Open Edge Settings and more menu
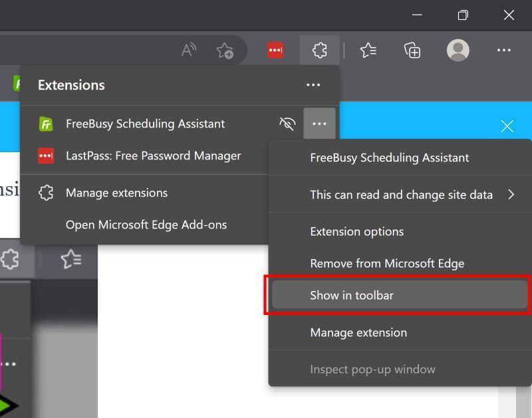This screenshot has width=532, height=418. pyautogui.click(x=503, y=51)
